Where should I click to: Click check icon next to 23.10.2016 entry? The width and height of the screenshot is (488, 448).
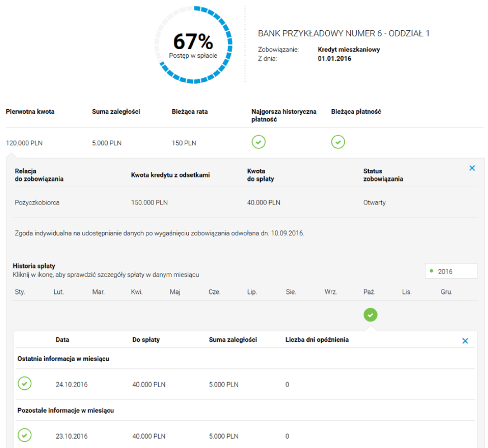point(24,436)
